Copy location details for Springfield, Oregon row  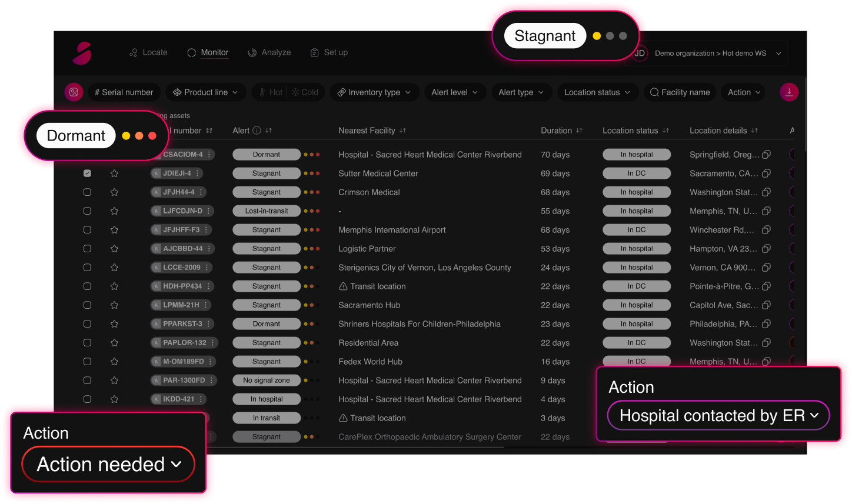tap(766, 155)
